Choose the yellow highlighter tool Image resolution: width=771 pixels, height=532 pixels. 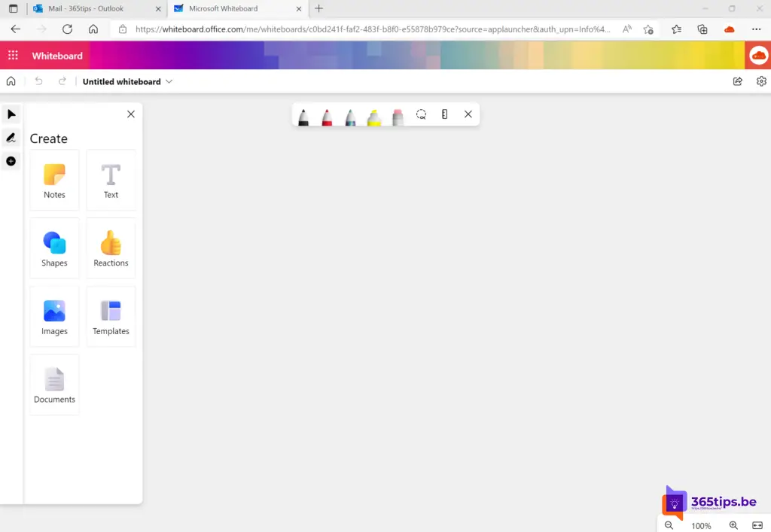(x=374, y=116)
